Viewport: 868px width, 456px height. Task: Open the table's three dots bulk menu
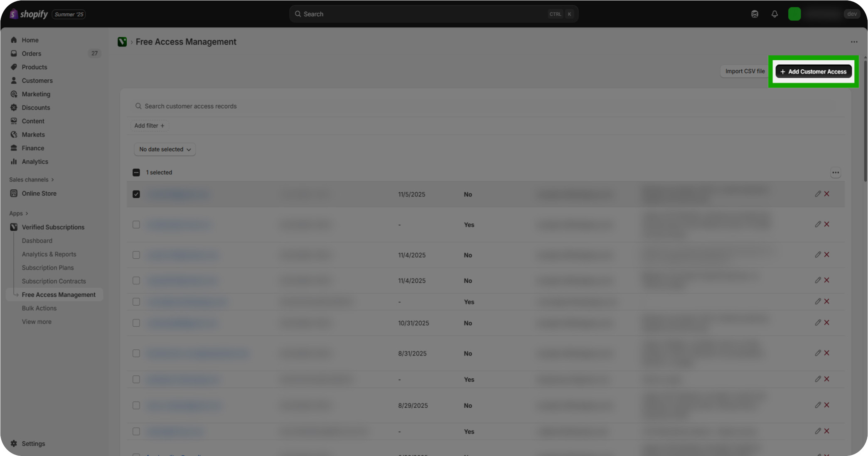click(x=835, y=173)
